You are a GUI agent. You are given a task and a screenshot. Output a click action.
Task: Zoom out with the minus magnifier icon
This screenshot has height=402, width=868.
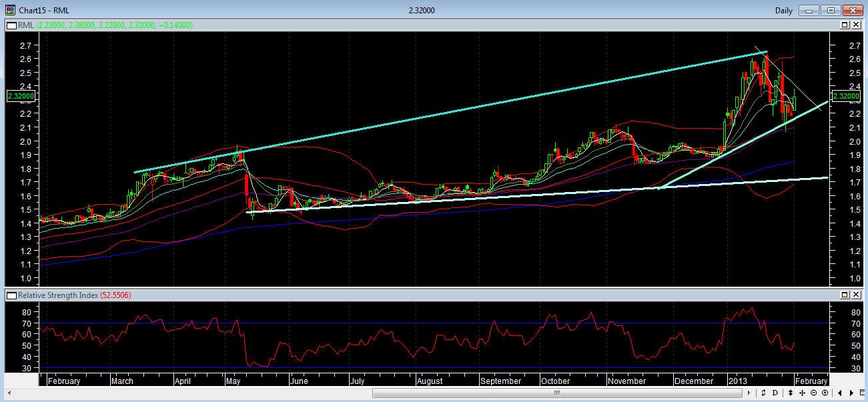coord(813,393)
